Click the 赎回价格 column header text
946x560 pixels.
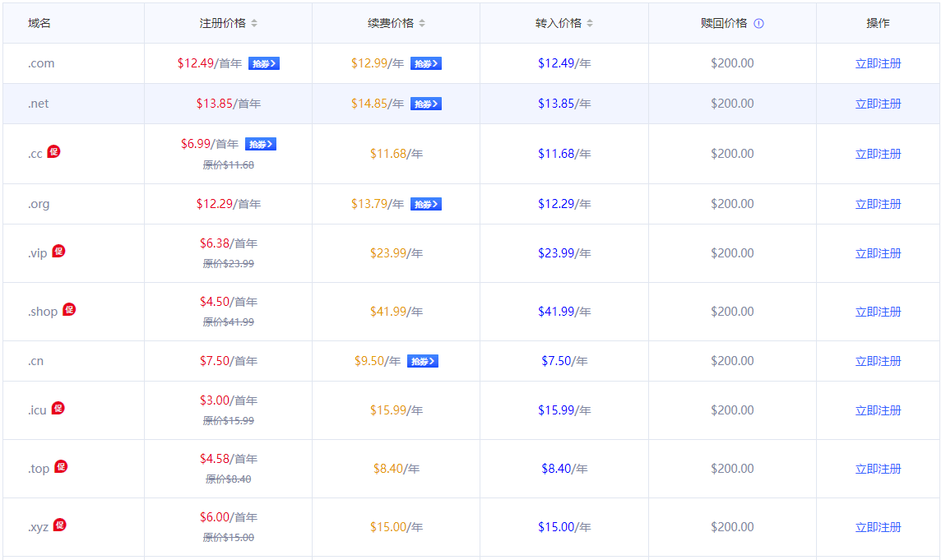coord(724,23)
